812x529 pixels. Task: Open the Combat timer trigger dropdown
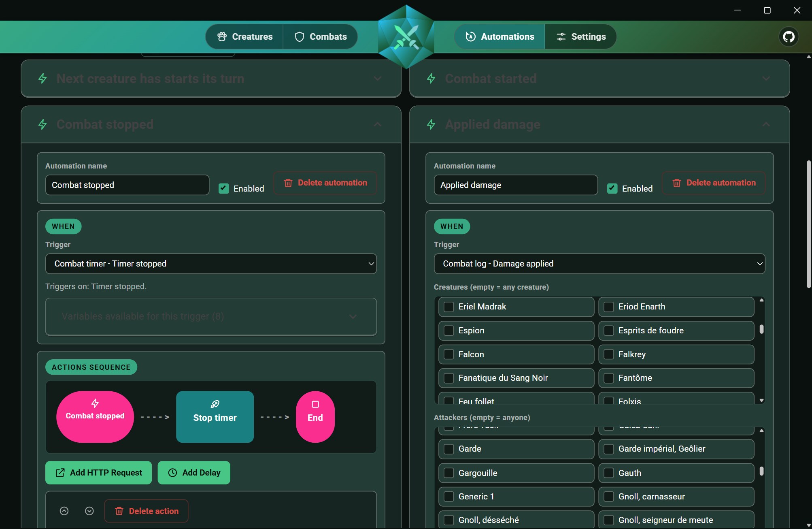[x=211, y=264]
